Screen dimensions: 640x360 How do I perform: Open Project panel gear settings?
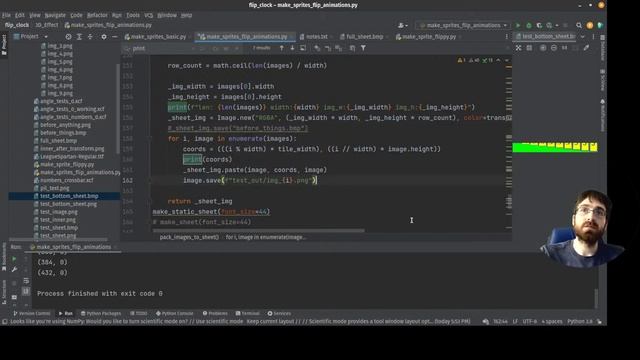104,37
